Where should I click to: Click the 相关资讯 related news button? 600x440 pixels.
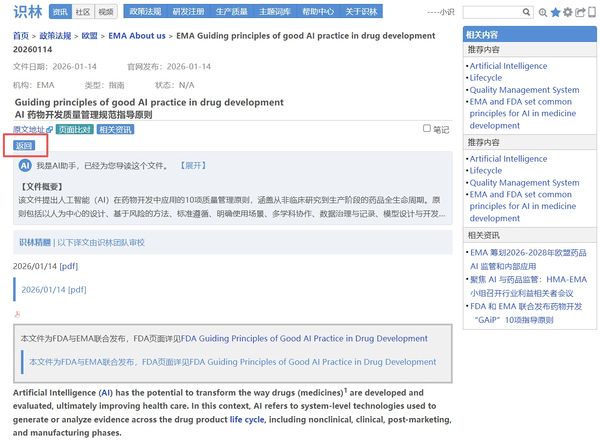click(x=116, y=130)
